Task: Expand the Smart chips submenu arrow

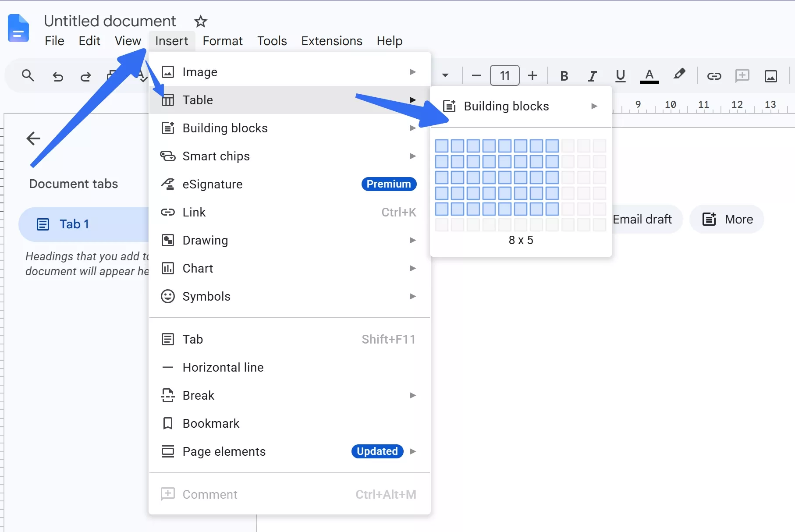Action: point(413,156)
